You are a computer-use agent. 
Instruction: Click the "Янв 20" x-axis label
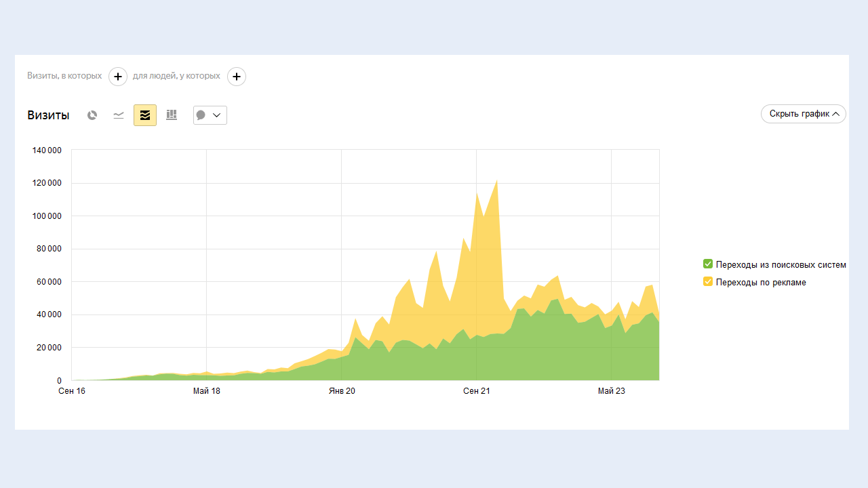coord(342,391)
